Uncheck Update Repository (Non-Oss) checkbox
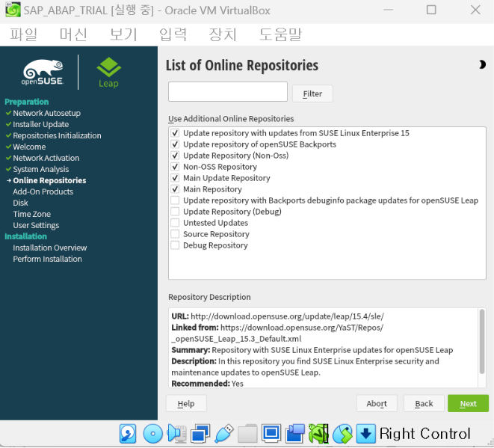 coord(175,156)
